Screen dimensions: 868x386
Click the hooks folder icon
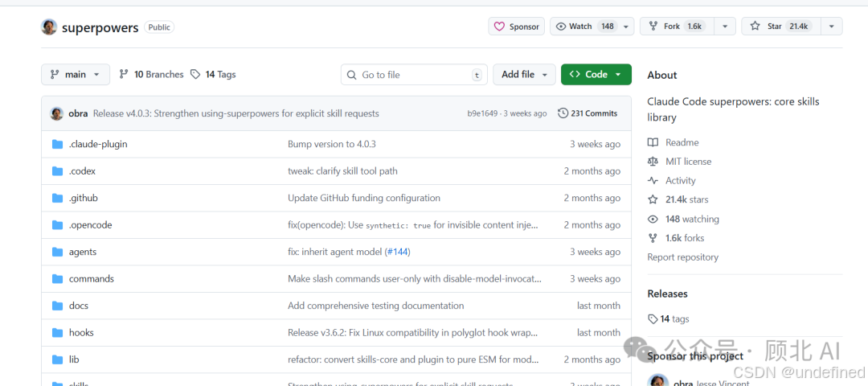[58, 333]
